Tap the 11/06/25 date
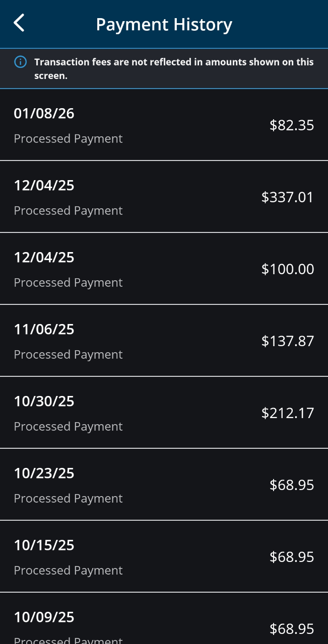Image resolution: width=328 pixels, height=644 pixels. click(44, 330)
